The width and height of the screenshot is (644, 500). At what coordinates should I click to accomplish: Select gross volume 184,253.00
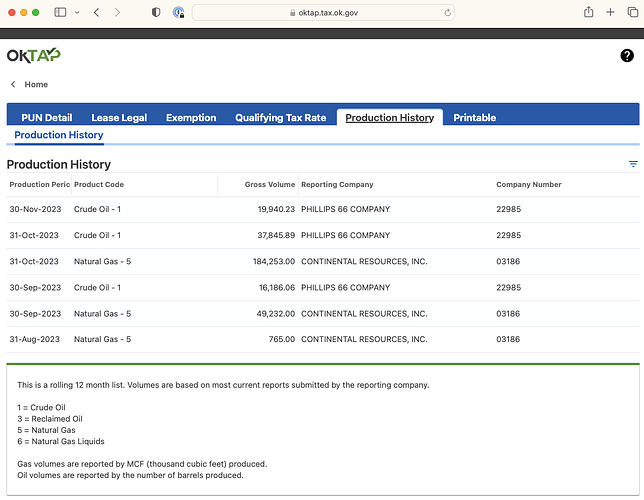pyautogui.click(x=274, y=261)
